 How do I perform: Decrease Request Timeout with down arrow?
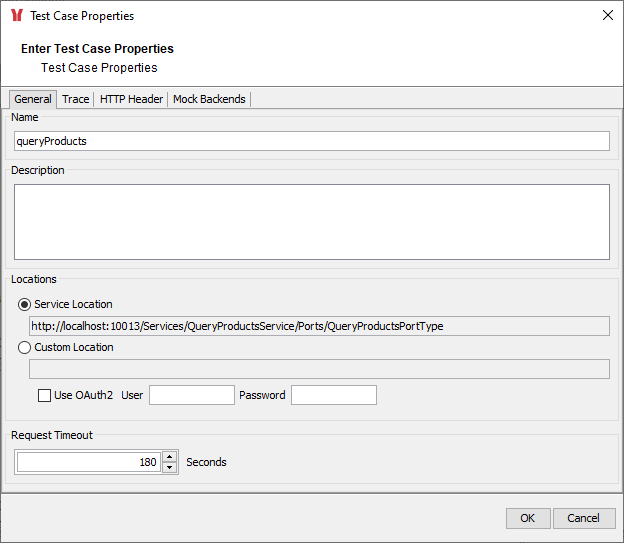169,468
